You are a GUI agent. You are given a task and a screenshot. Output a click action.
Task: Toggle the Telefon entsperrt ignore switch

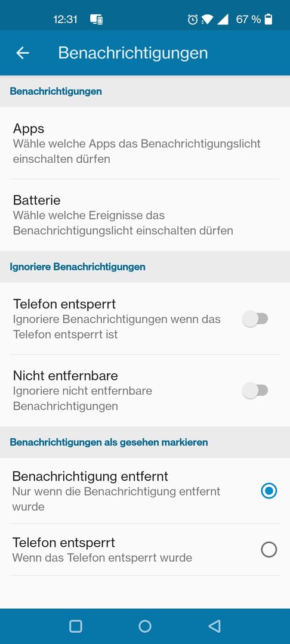255,319
